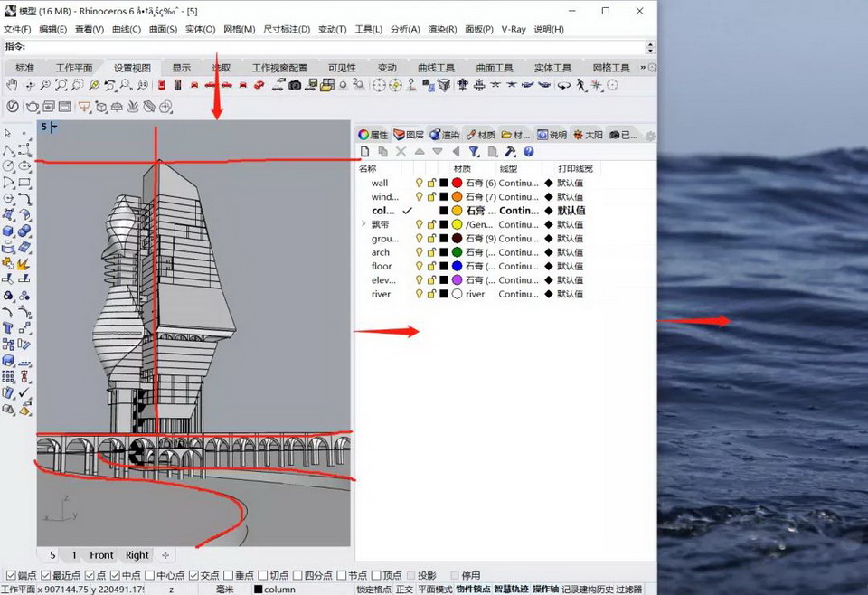Click the panel settings gear icon
The image size is (868, 595).
[649, 136]
